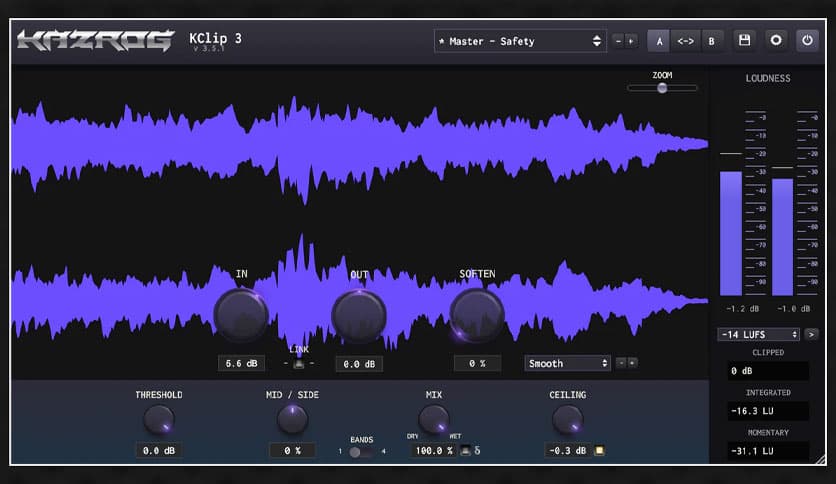Edit the SOFTEN 0 % value field
The image size is (836, 484).
477,364
